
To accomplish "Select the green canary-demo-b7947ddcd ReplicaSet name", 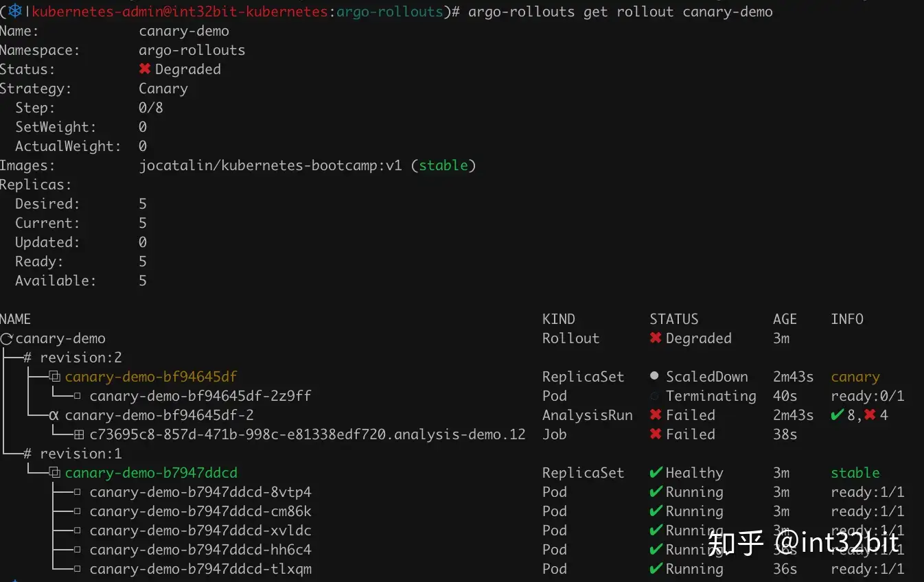I will coord(151,473).
